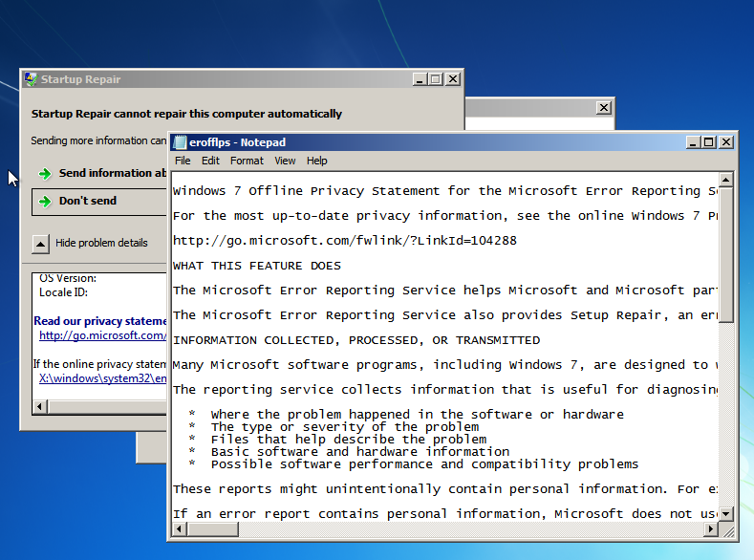Click the INFORMATION COLLECTED, PROCESSED, OR TRANSMITTED heading
Screen dimensions: 754x560
pos(356,340)
